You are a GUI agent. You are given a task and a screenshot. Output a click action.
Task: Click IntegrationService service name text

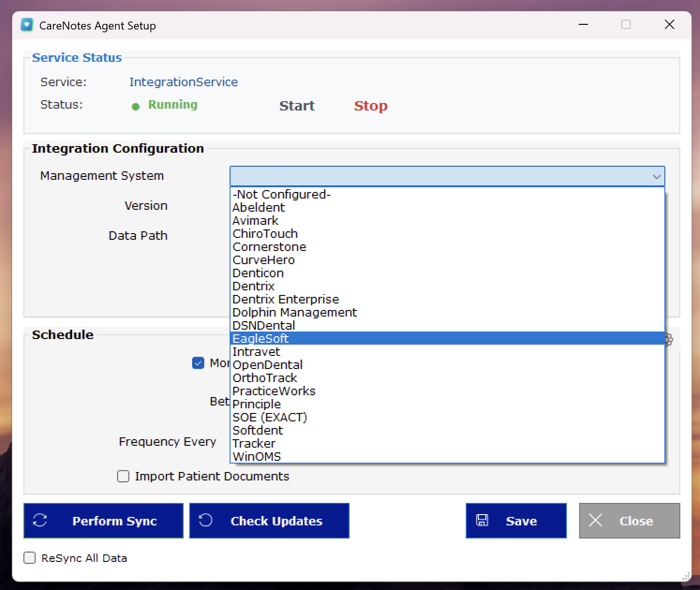pyautogui.click(x=184, y=82)
